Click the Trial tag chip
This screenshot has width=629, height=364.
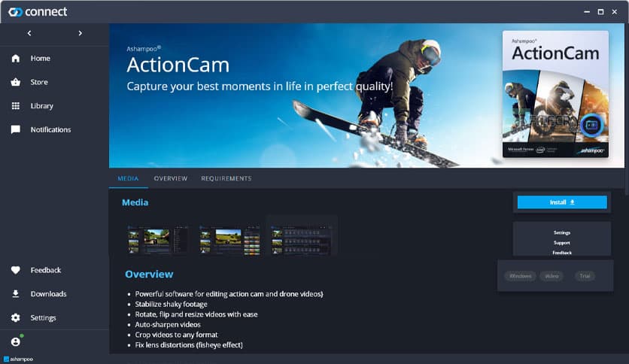click(585, 276)
